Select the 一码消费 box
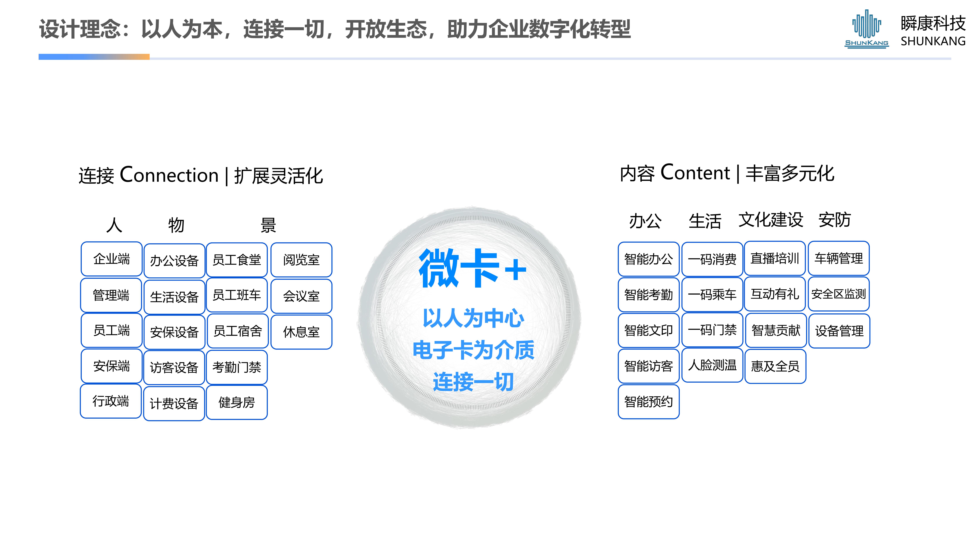Viewport: 980px width, 551px height. click(712, 259)
